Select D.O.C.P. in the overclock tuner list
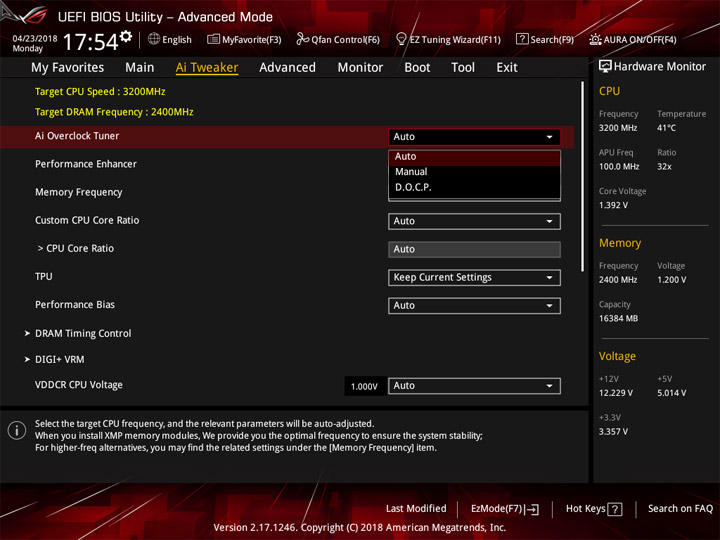Image resolution: width=720 pixels, height=540 pixels. point(474,187)
